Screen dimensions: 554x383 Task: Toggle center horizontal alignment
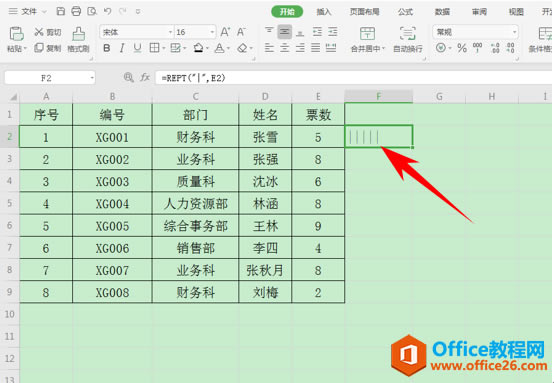284,48
